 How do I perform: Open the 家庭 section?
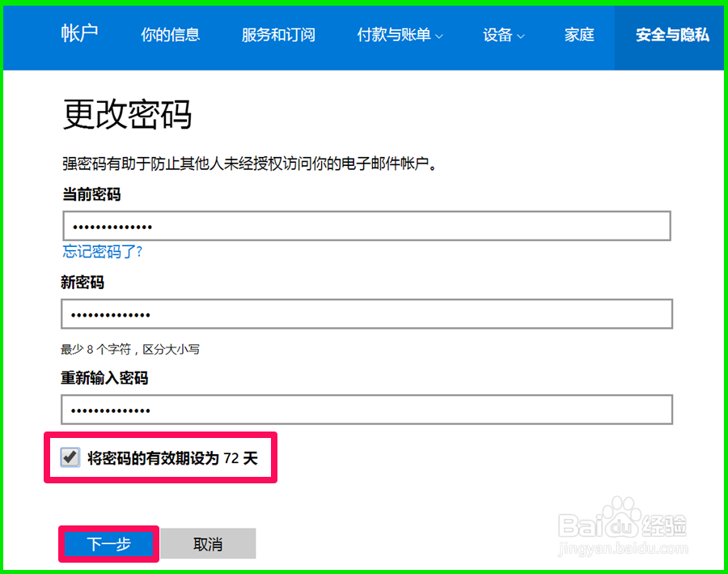pyautogui.click(x=579, y=35)
